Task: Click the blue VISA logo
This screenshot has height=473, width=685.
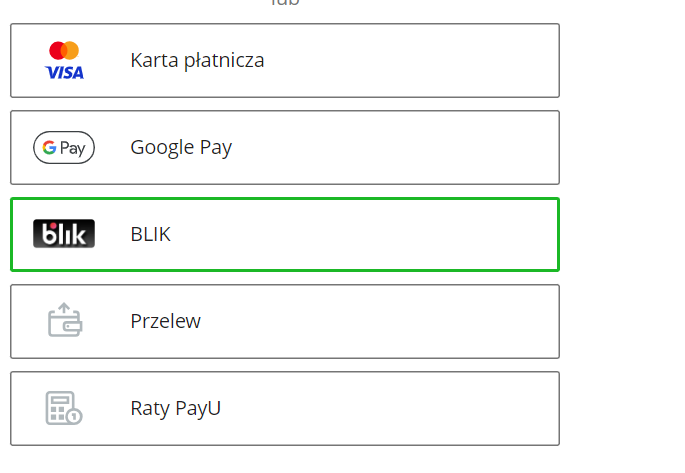Action: pyautogui.click(x=64, y=73)
